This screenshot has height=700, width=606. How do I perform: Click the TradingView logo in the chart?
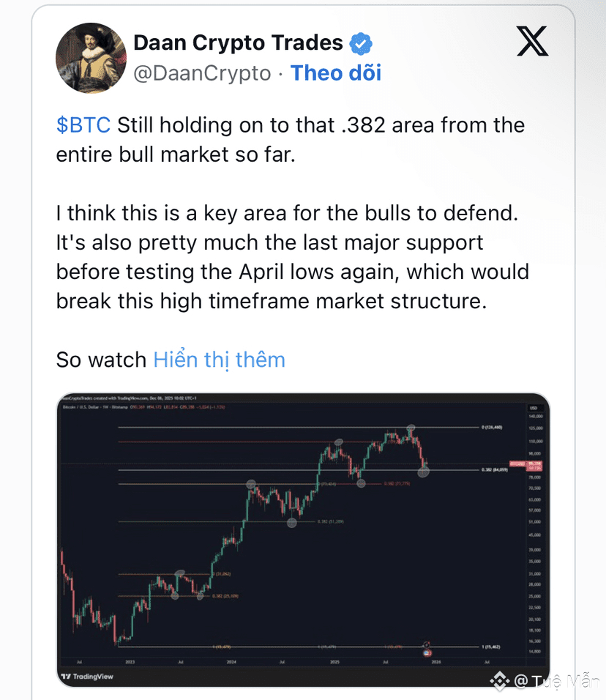pos(89,677)
